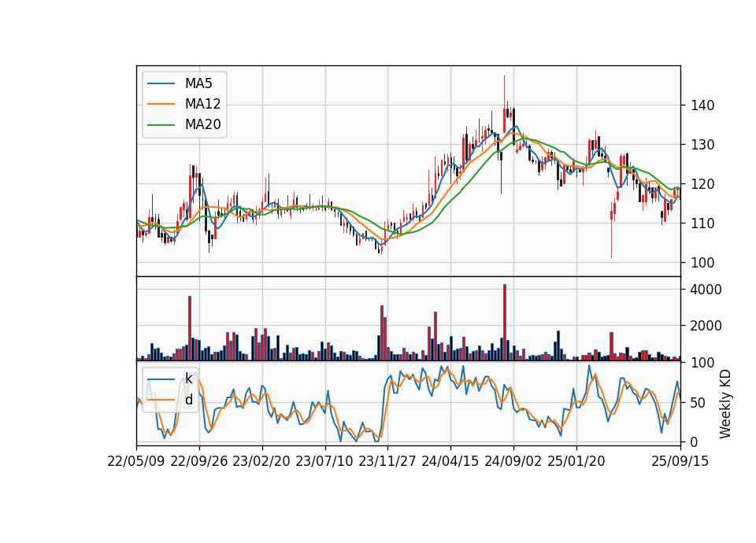756x543 pixels.
Task: Click the 23/07/10 date label
Action: pyautogui.click(x=324, y=461)
